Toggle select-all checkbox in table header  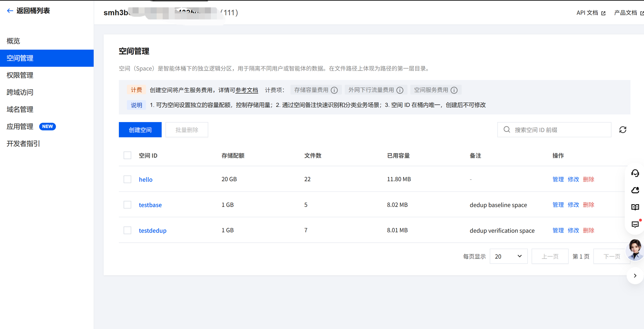tap(127, 155)
